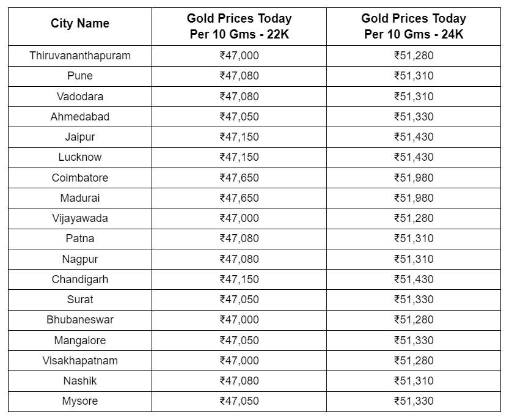Click Mysore's 24K price cell
The image size is (509, 420).
(x=414, y=401)
